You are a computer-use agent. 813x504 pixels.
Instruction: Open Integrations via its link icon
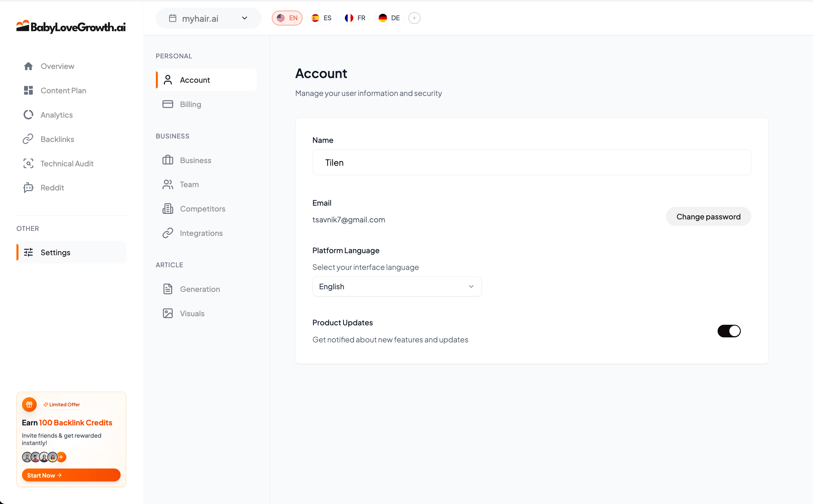(168, 233)
